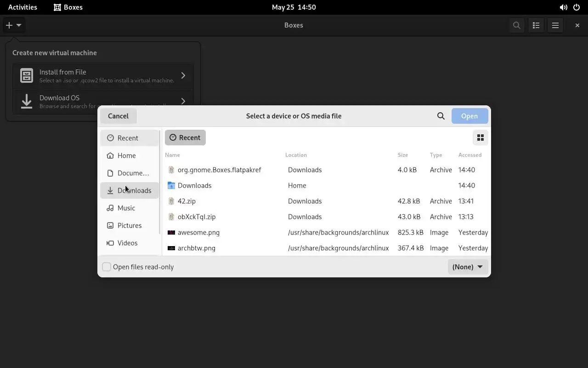
Task: Open the clock calendar May 25 14:50
Action: pyautogui.click(x=294, y=7)
